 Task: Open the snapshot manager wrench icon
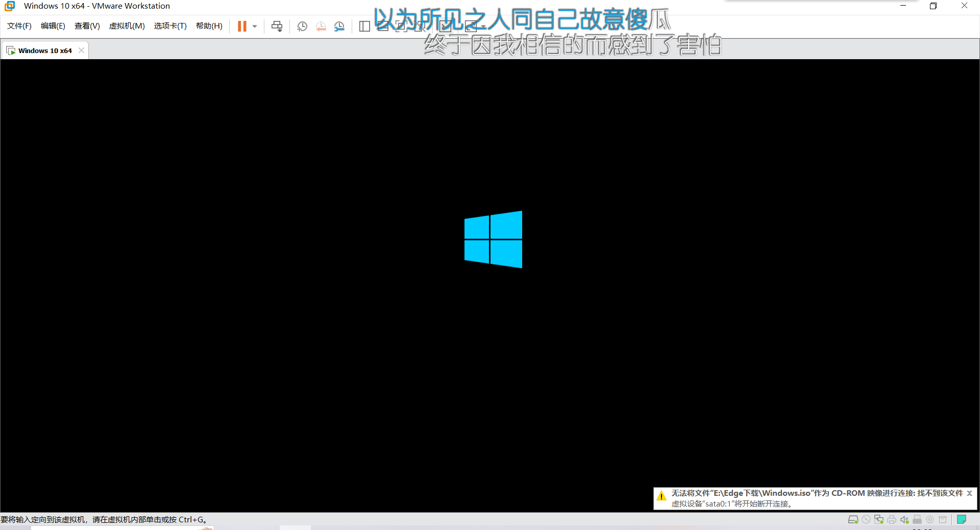click(339, 26)
